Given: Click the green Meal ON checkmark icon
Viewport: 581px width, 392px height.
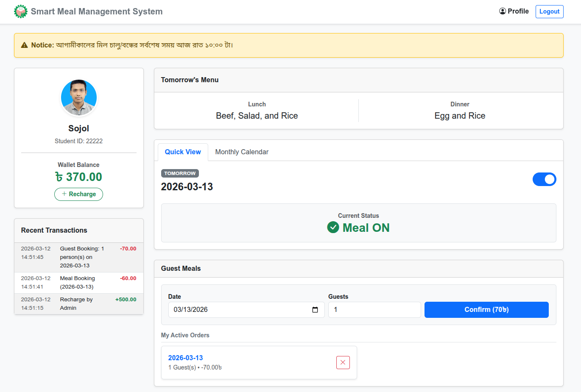Looking at the screenshot, I should [x=333, y=228].
